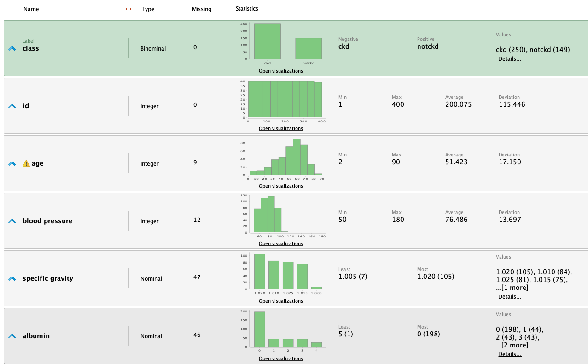Screen dimensions: 588x364
Task: Open visualizations for blood pressure
Action: (x=280, y=243)
